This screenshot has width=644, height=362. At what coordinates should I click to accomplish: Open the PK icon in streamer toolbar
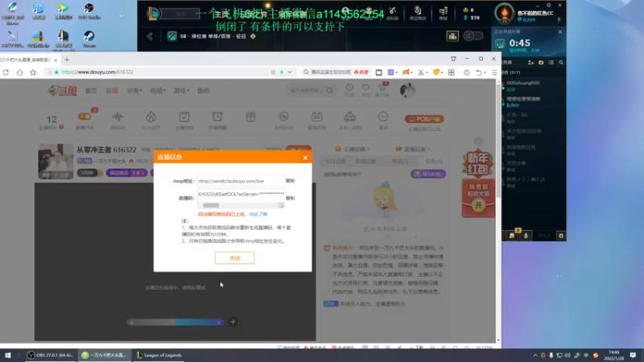point(283,117)
